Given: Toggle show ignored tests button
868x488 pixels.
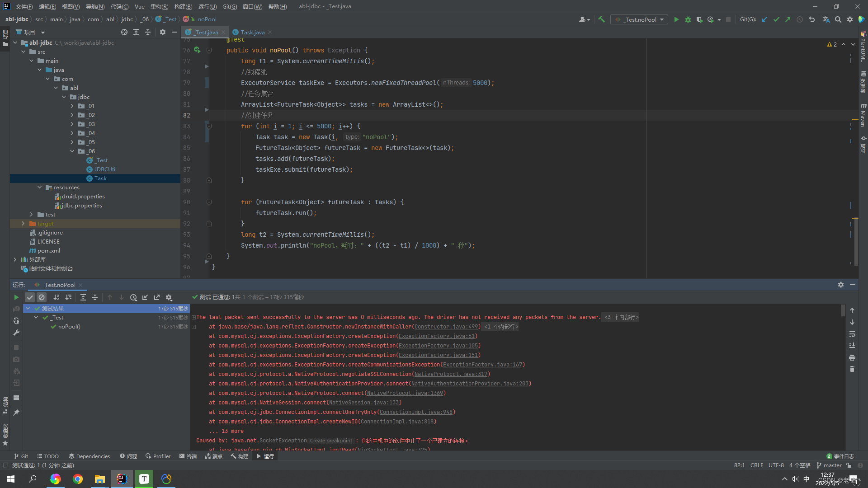Looking at the screenshot, I should pyautogui.click(x=42, y=297).
